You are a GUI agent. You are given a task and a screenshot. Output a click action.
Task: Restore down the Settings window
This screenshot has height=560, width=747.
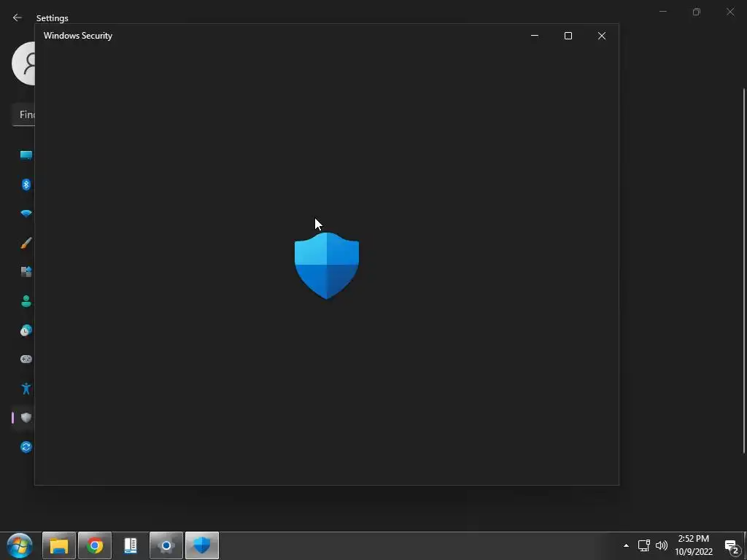pos(697,12)
